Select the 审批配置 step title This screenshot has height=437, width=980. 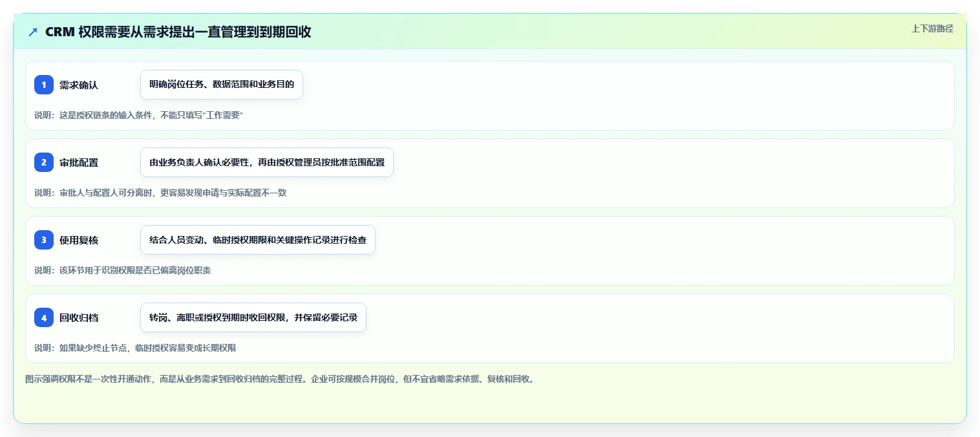click(79, 162)
